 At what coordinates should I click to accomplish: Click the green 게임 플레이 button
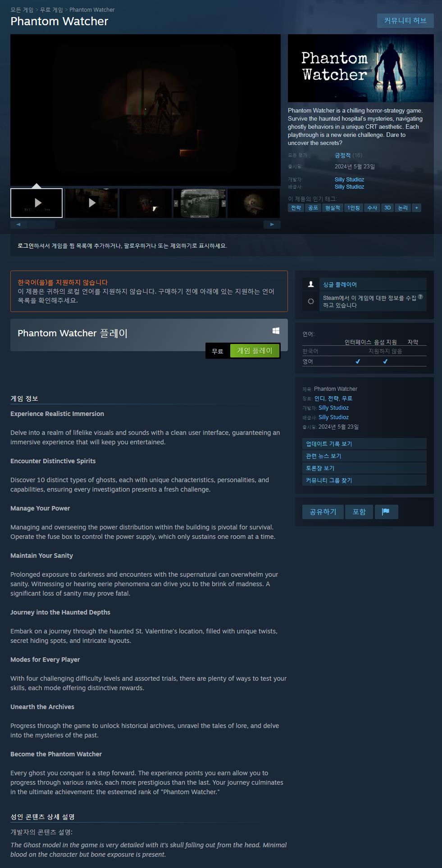tap(255, 351)
